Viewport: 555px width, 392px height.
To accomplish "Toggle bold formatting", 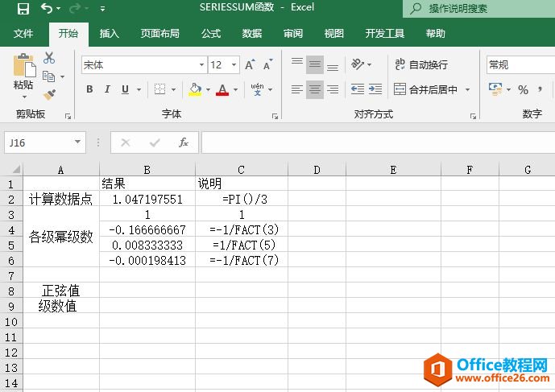I will pos(89,89).
